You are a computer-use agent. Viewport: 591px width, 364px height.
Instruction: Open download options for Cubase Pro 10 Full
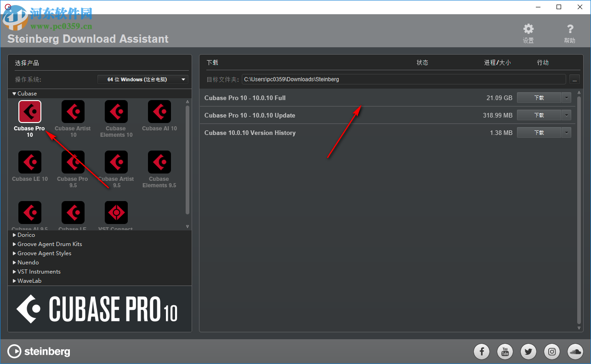(x=566, y=97)
